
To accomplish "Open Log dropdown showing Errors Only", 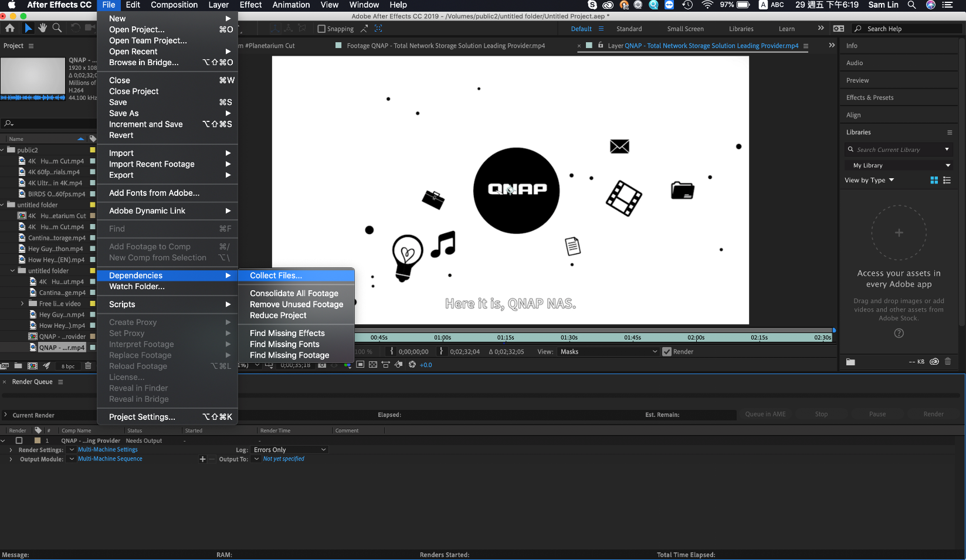I will [289, 450].
